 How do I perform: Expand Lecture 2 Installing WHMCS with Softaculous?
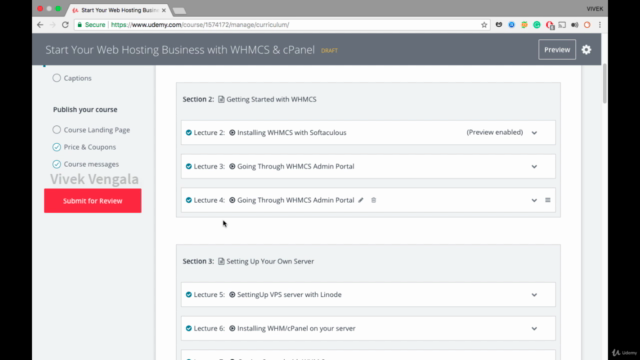point(534,133)
